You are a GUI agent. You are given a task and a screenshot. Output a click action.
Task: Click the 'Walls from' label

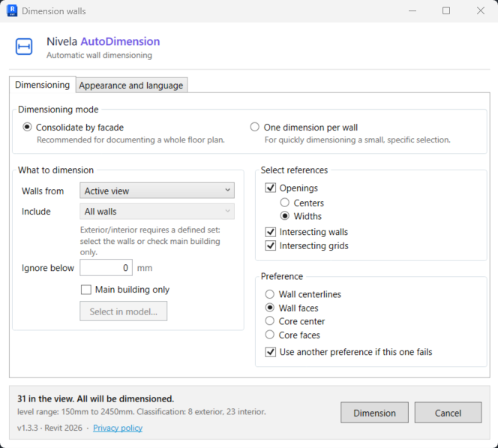[x=43, y=191]
